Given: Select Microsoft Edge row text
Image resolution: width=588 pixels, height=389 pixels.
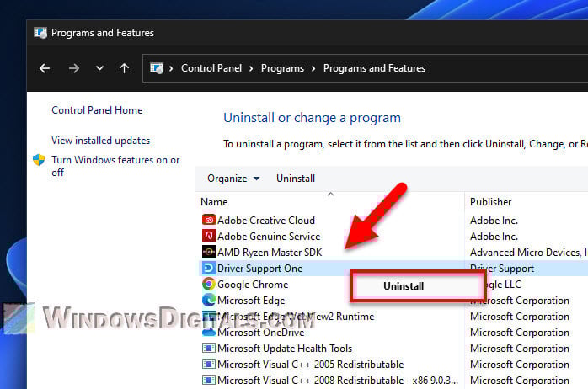Looking at the screenshot, I should (251, 301).
